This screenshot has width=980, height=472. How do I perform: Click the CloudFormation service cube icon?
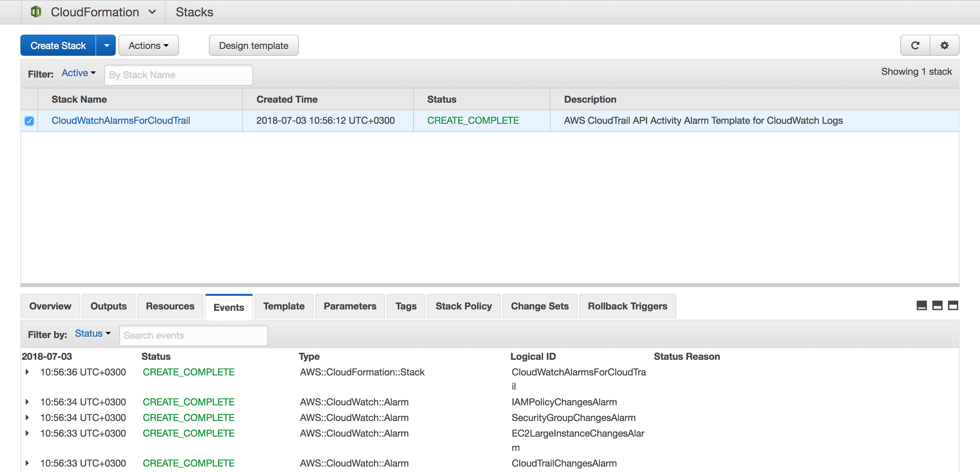pyautogui.click(x=36, y=12)
